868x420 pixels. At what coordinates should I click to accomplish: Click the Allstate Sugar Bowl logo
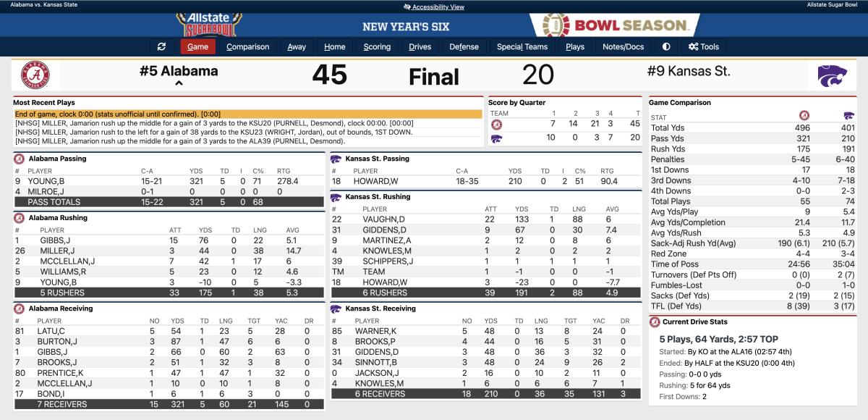(209, 24)
